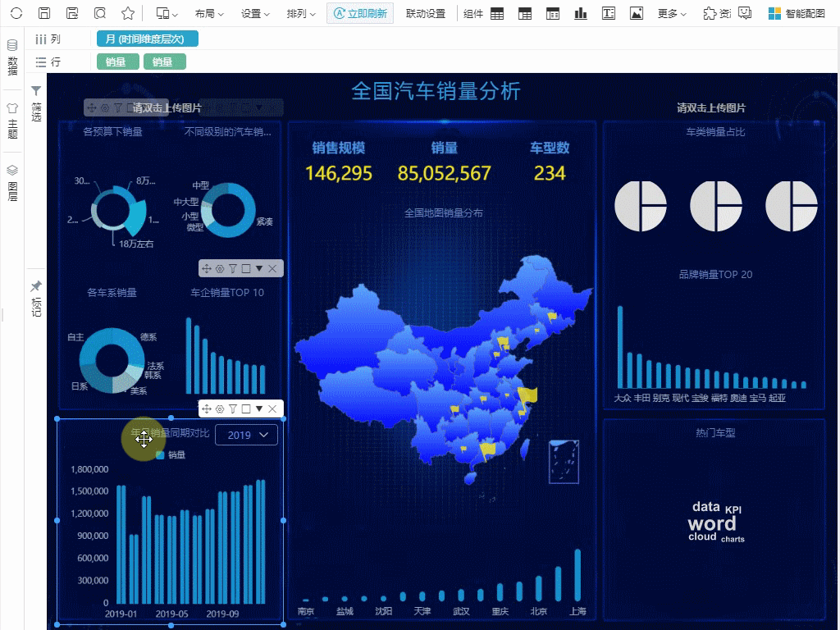Click gear settings icon on white component toolbar

pyautogui.click(x=220, y=409)
